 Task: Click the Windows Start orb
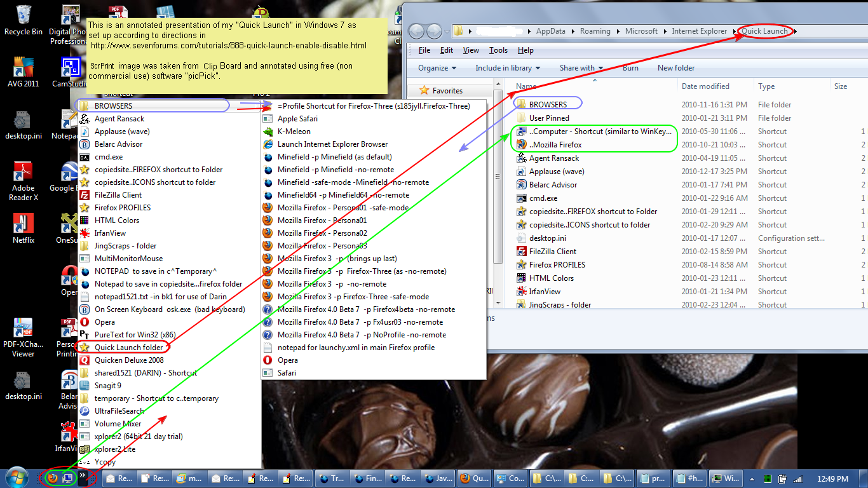pos(17,478)
